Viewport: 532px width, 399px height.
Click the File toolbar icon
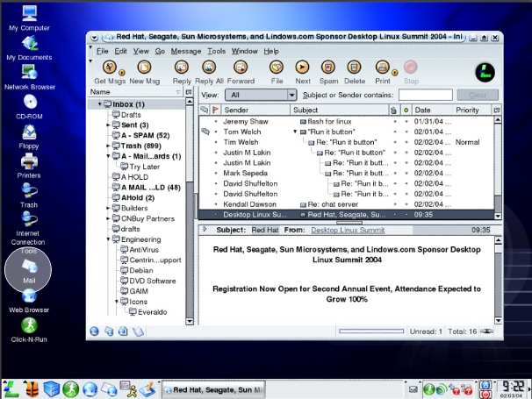pos(277,68)
